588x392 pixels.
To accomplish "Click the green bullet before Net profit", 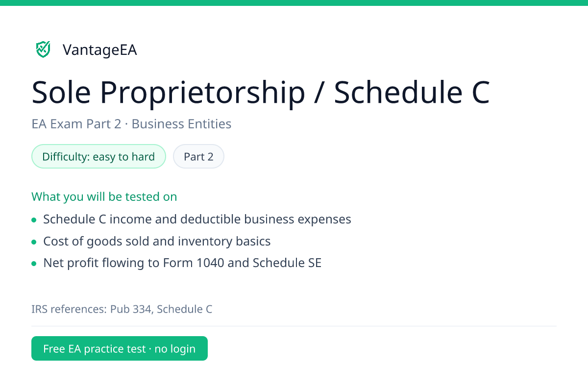I will click(34, 264).
